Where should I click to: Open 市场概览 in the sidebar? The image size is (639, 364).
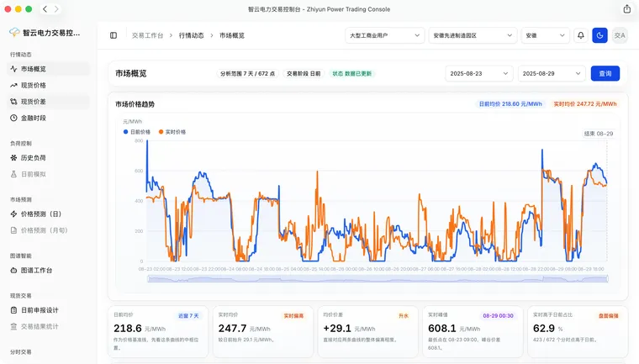[x=48, y=69]
